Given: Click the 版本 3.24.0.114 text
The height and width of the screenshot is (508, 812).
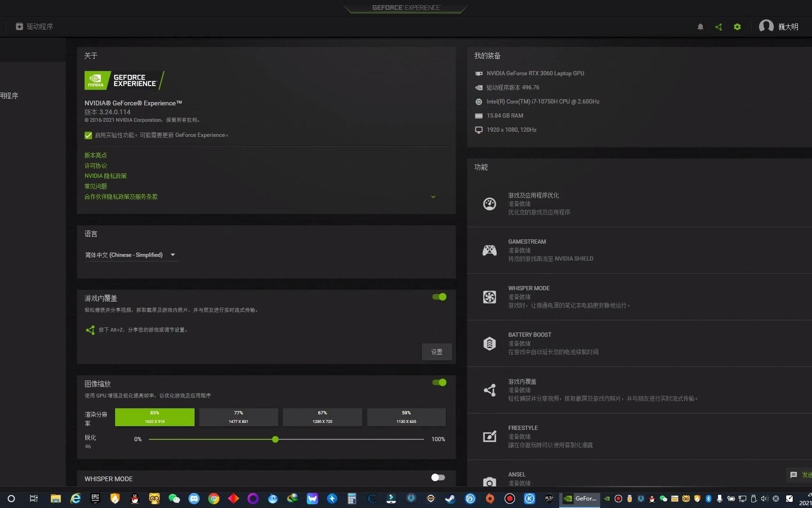Looking at the screenshot, I should coord(108,112).
